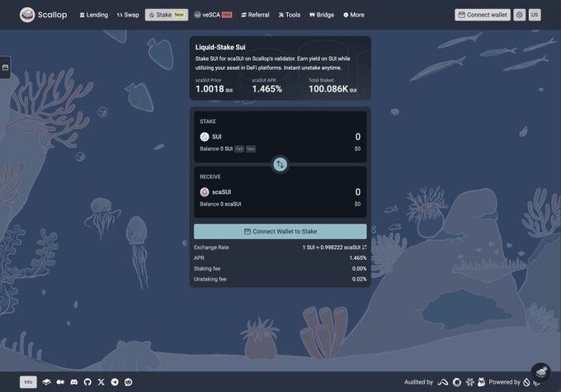The width and height of the screenshot is (561, 392).
Task: Click the Balance 0 scaSUI text
Action: click(x=220, y=204)
